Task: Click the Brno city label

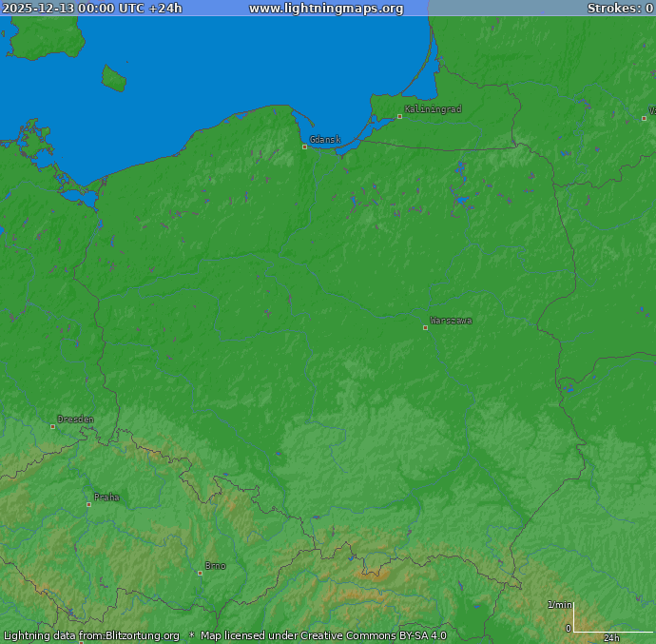Action: point(216,566)
